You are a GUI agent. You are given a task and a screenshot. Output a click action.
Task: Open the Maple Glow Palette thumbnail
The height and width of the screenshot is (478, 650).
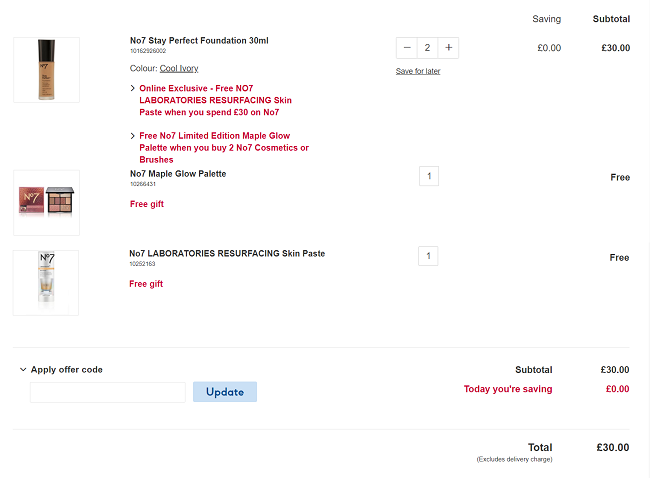(46, 203)
